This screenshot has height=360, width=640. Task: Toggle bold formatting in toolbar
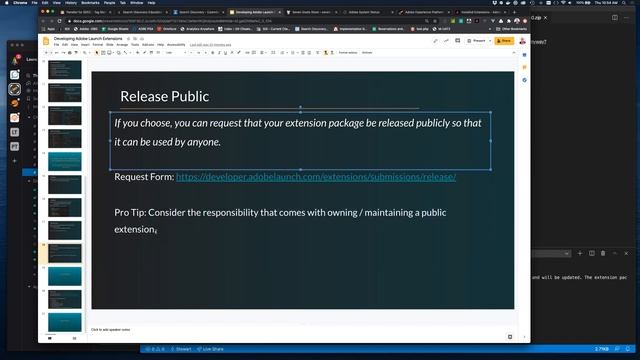[x=213, y=53]
